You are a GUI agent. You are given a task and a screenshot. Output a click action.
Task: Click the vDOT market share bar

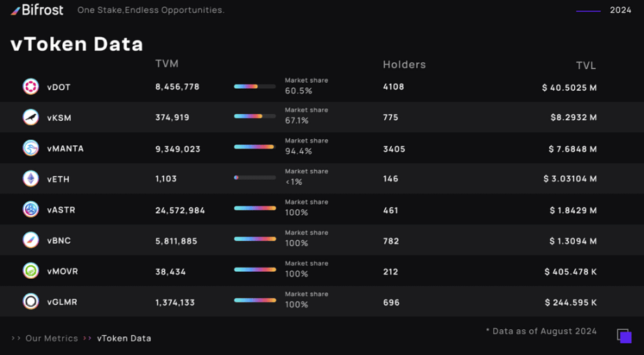point(255,87)
